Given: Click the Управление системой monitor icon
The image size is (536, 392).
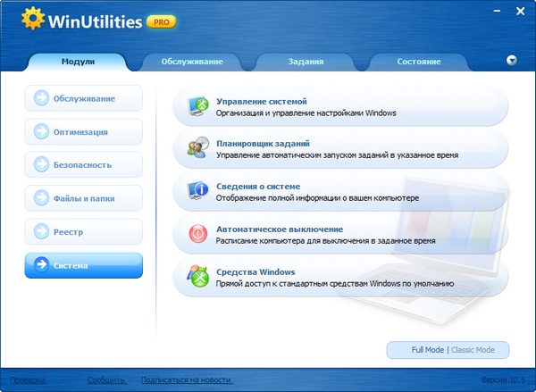Looking at the screenshot, I should pyautogui.click(x=197, y=107).
